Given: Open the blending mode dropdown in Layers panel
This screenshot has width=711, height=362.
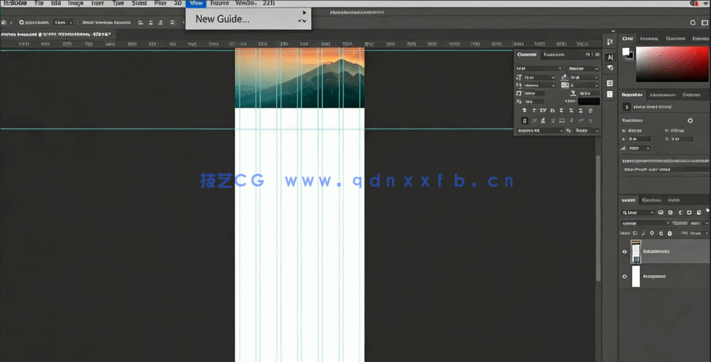Looking at the screenshot, I should tap(645, 223).
